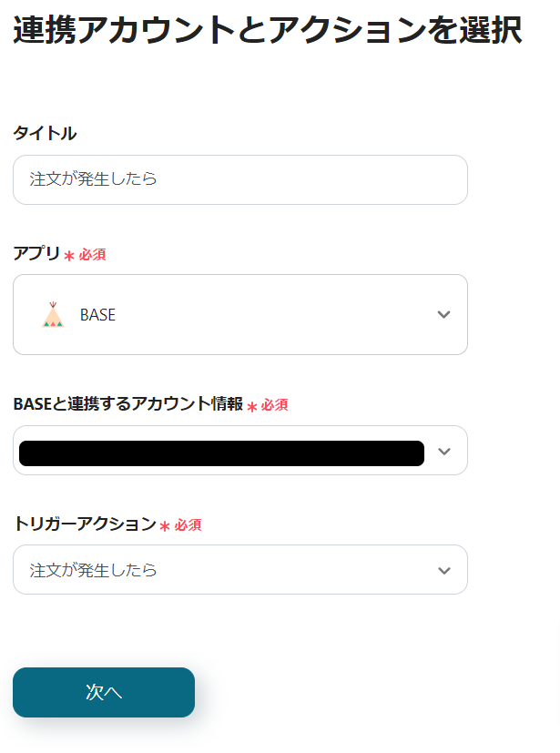
Task: Click the chevron in the account info field
Action: point(444,452)
